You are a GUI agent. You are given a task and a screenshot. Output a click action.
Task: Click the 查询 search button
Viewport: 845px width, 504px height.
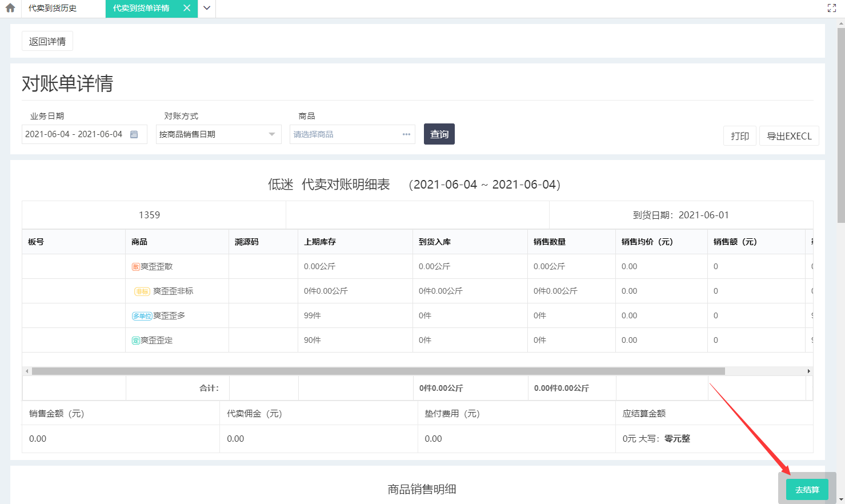click(439, 134)
